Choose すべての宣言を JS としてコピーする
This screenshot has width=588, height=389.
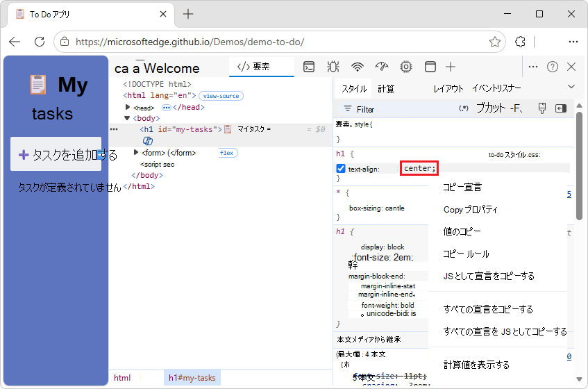[x=505, y=331]
